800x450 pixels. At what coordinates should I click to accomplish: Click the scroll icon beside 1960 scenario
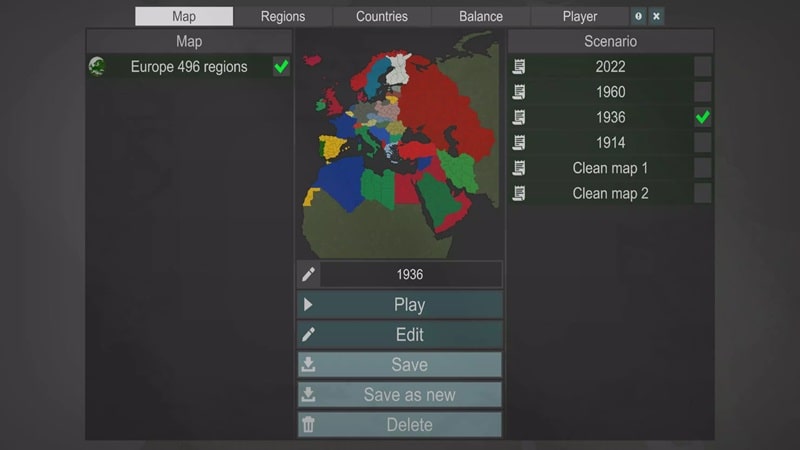[x=519, y=92]
